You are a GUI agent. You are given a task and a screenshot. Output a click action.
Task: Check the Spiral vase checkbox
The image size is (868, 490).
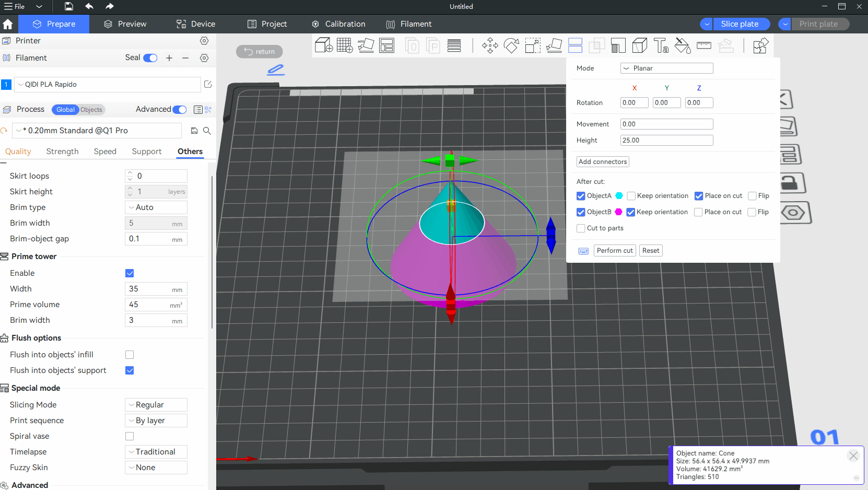[x=130, y=436]
